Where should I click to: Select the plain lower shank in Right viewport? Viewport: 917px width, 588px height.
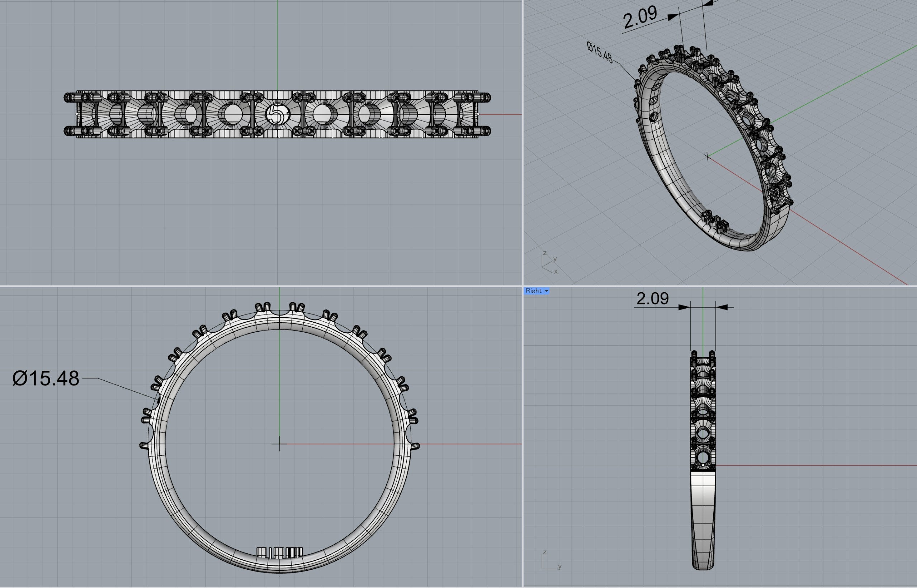[x=703, y=520]
